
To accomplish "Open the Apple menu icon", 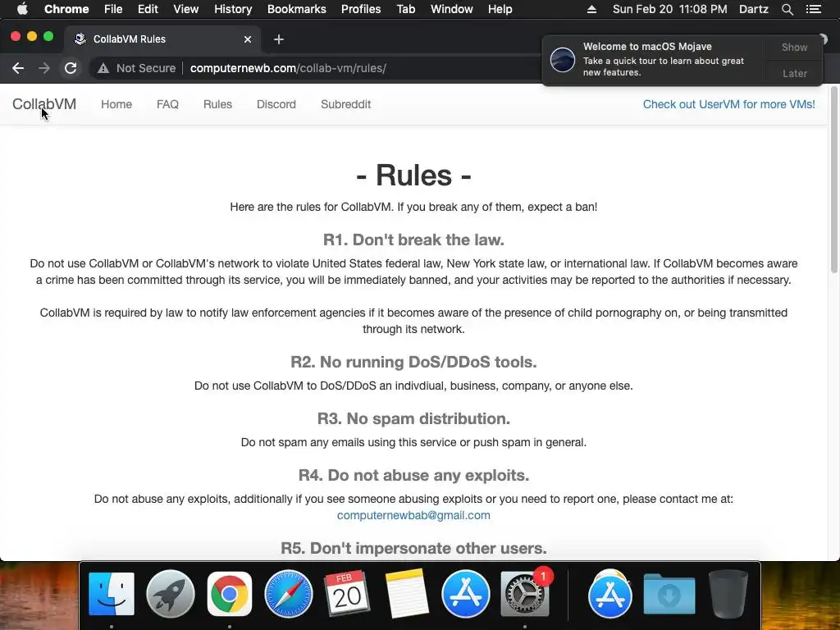I will 22,9.
